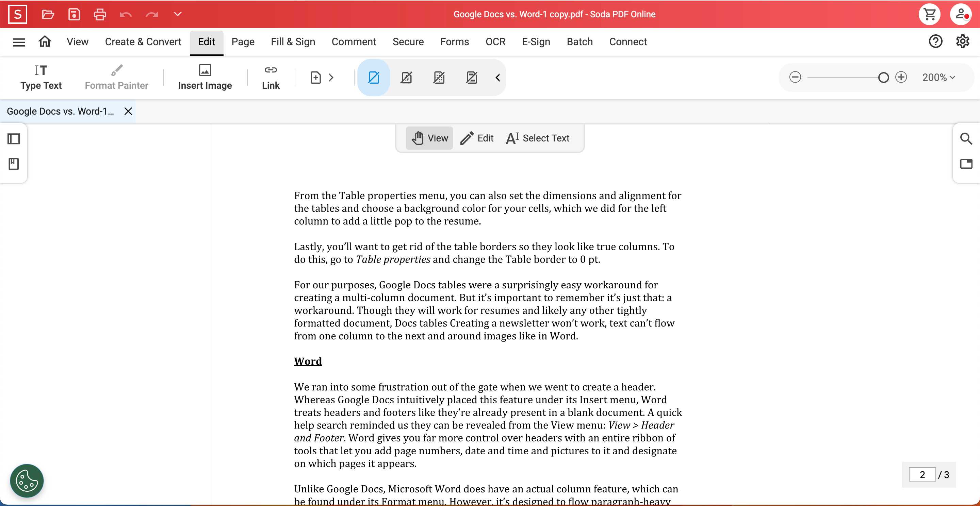Click the zoom slider handle
The image size is (980, 506).
(883, 78)
